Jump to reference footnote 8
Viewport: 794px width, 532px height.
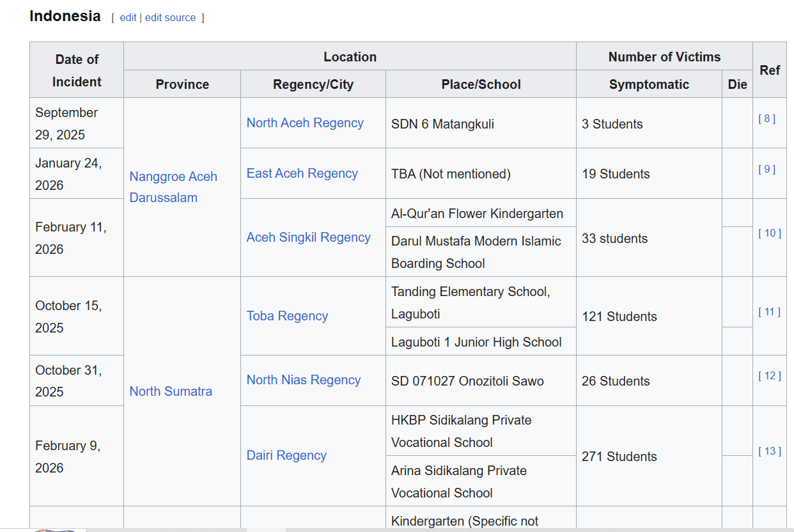(x=767, y=118)
